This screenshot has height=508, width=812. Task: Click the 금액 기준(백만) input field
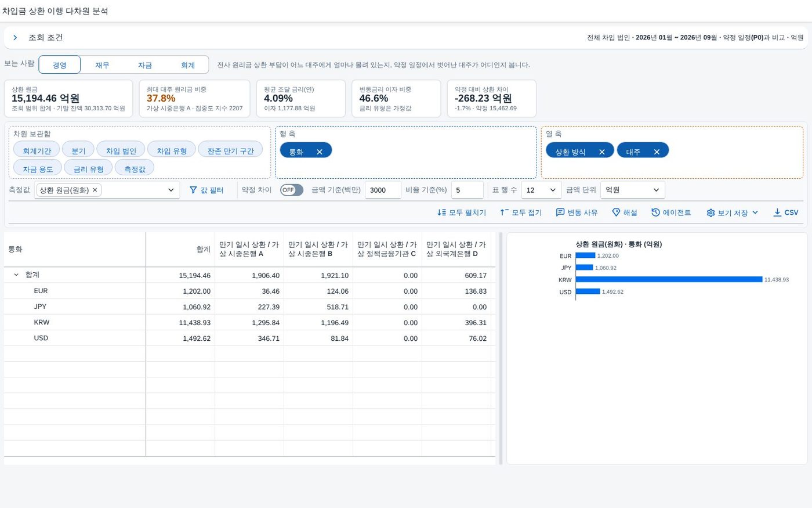[383, 190]
